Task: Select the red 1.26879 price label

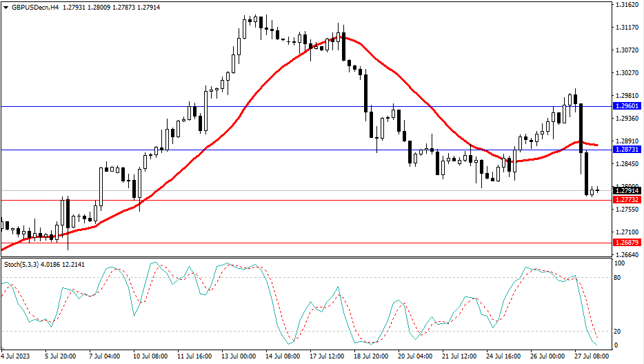Action: point(627,243)
